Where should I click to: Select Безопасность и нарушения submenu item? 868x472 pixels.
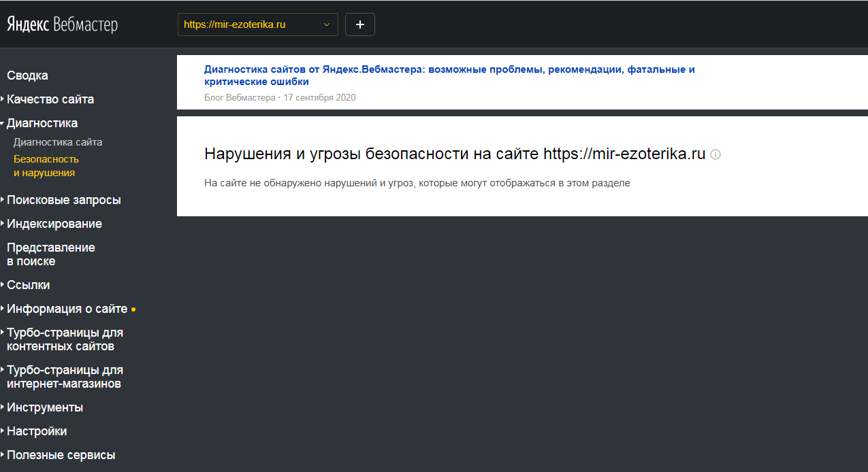(x=46, y=166)
